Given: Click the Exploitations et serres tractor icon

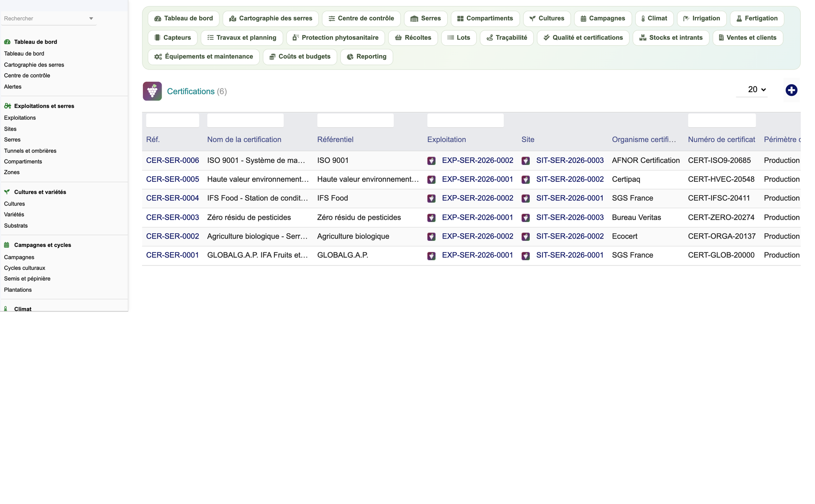Looking at the screenshot, I should 7,106.
